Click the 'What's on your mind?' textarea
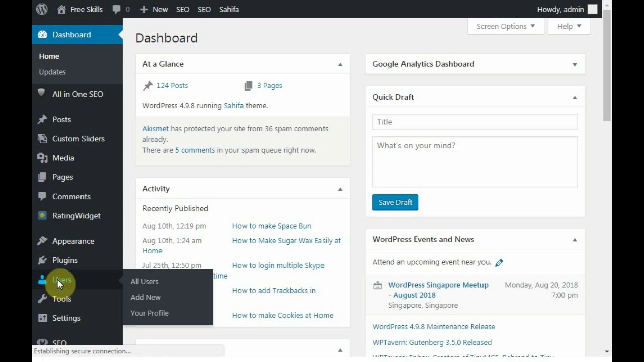The height and width of the screenshot is (362, 644). pos(475,162)
